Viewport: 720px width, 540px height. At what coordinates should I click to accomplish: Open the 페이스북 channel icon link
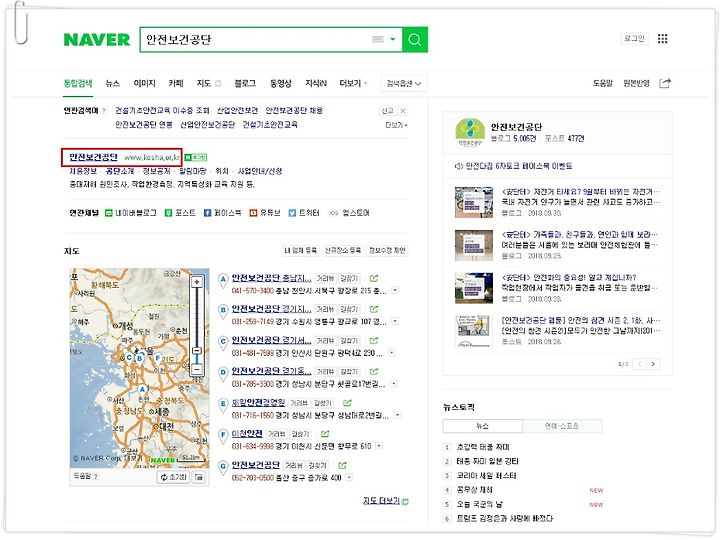pos(222,213)
